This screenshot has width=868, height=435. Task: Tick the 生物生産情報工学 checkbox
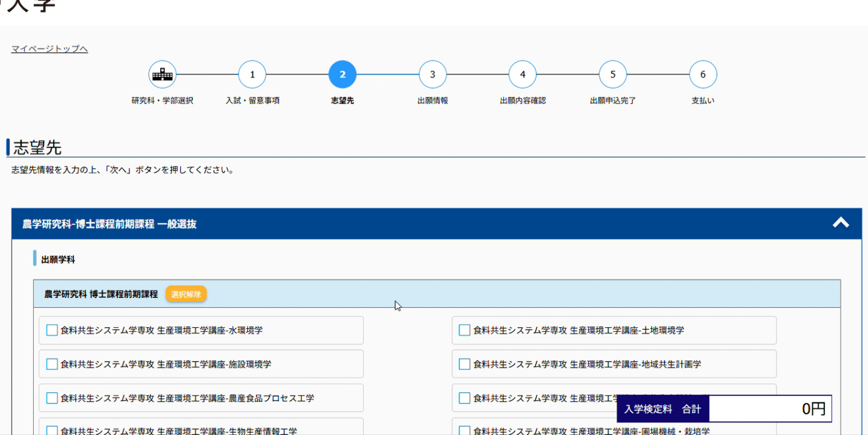point(52,431)
